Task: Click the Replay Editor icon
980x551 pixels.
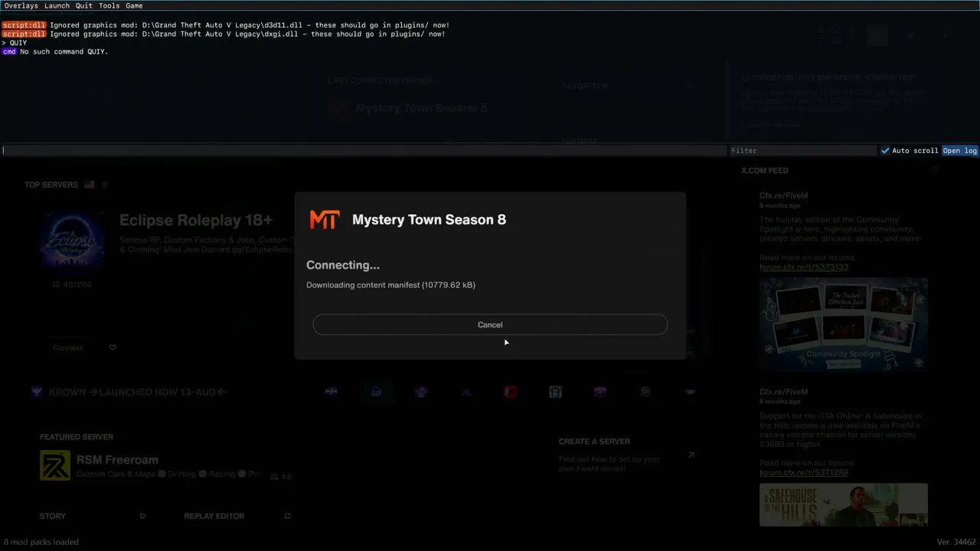Action: (x=287, y=516)
